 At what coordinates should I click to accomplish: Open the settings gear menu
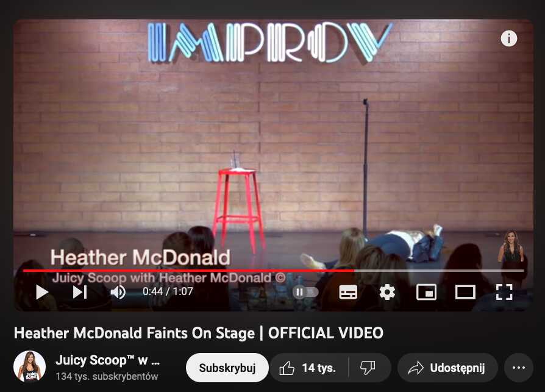click(x=387, y=292)
